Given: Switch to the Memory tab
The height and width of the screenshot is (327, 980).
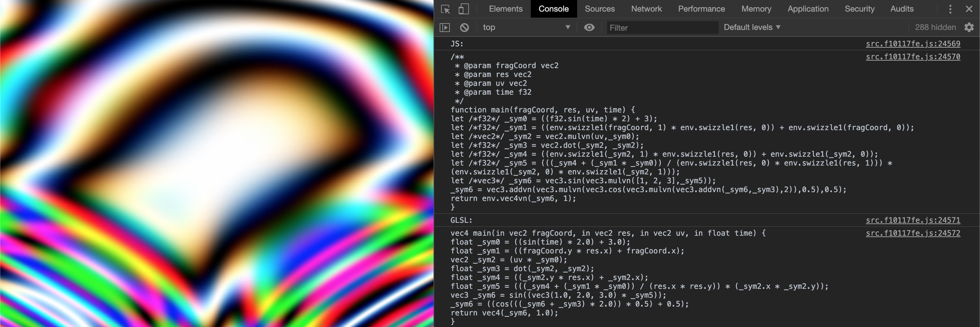Looking at the screenshot, I should click(x=756, y=9).
